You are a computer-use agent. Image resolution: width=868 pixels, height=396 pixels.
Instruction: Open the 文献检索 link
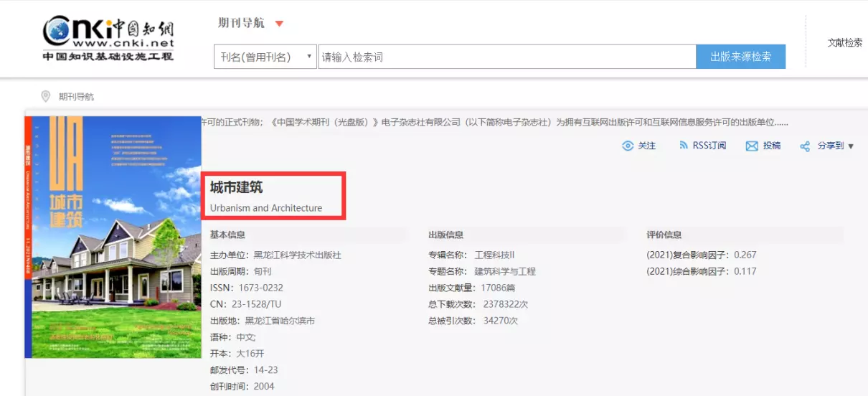coord(845,42)
